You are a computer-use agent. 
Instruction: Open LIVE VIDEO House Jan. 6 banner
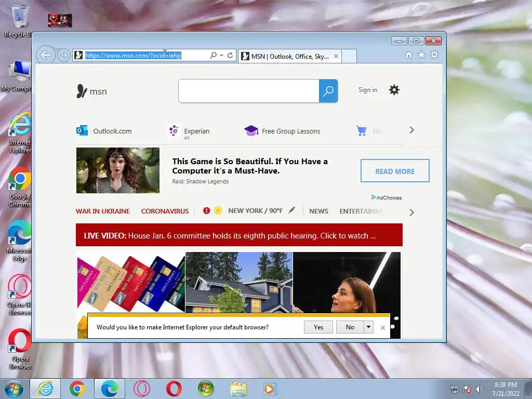pos(239,235)
